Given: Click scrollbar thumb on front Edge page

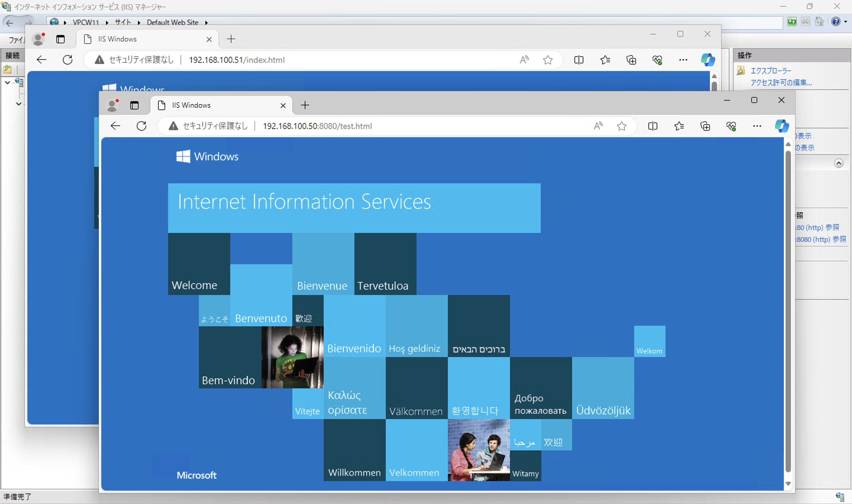Looking at the screenshot, I should [788, 312].
